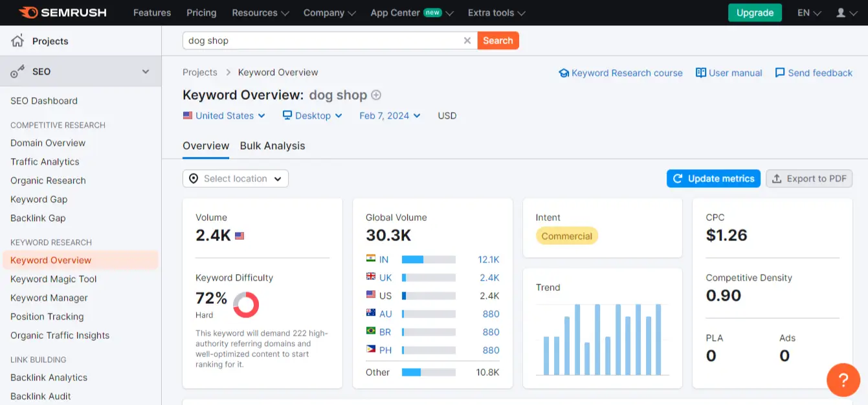Open Position Tracking in sidebar
Screen dimensions: 868x405
[x=47, y=316]
